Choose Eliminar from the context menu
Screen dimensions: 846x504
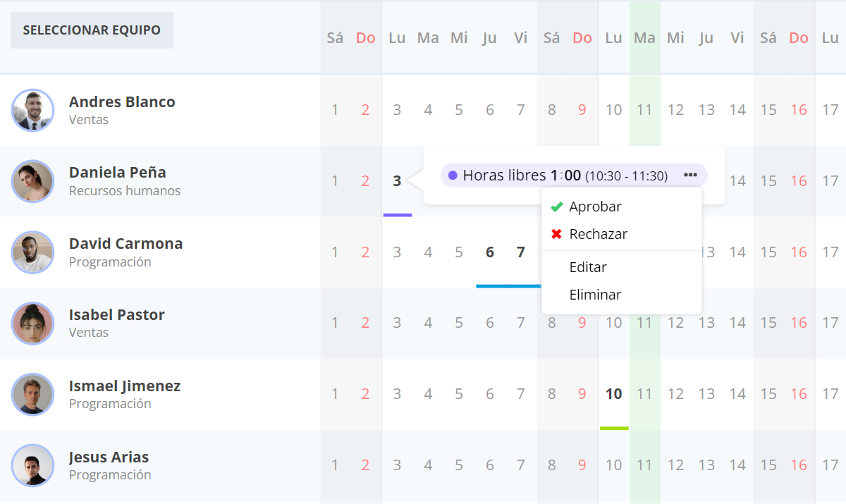coord(595,295)
